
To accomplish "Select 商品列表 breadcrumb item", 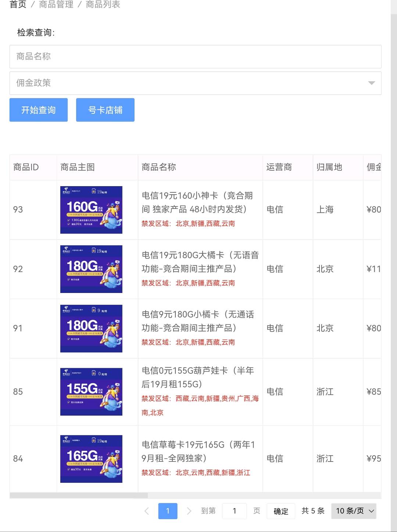I will click(103, 4).
